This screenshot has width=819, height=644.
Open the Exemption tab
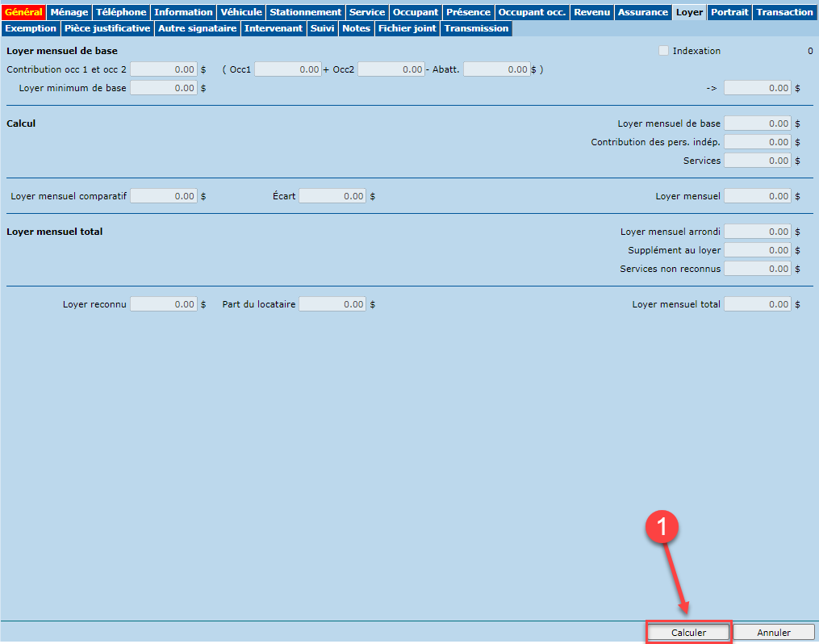click(x=31, y=28)
